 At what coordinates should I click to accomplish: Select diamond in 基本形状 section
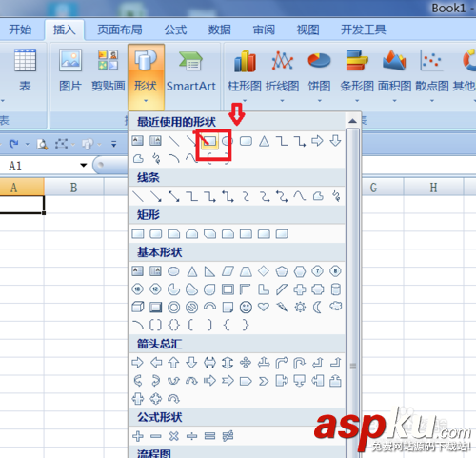coord(264,271)
